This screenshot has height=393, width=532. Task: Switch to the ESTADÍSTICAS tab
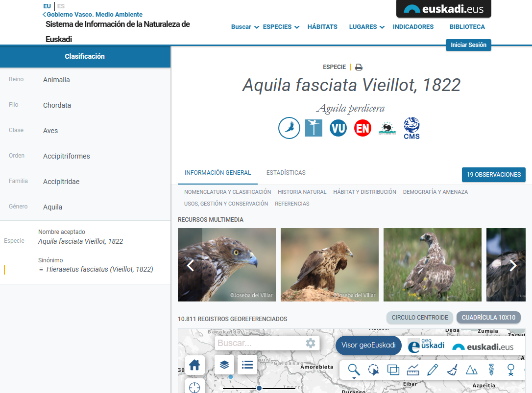286,173
